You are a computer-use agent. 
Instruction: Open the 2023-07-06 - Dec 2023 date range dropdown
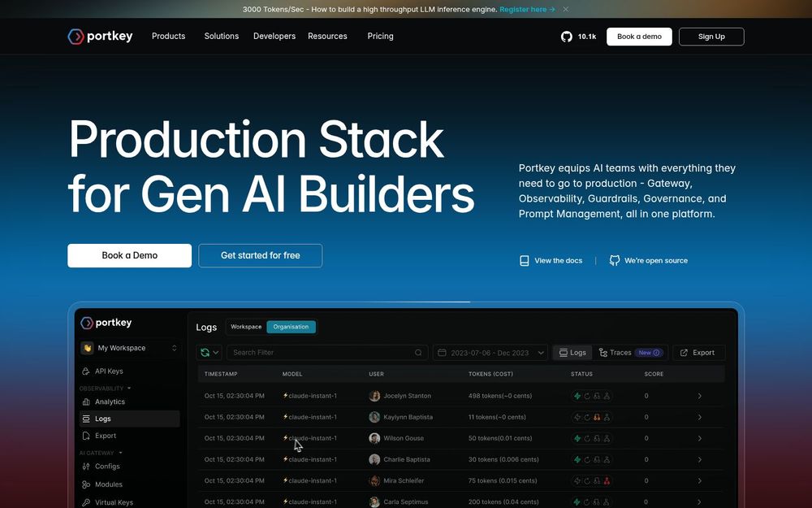(490, 353)
